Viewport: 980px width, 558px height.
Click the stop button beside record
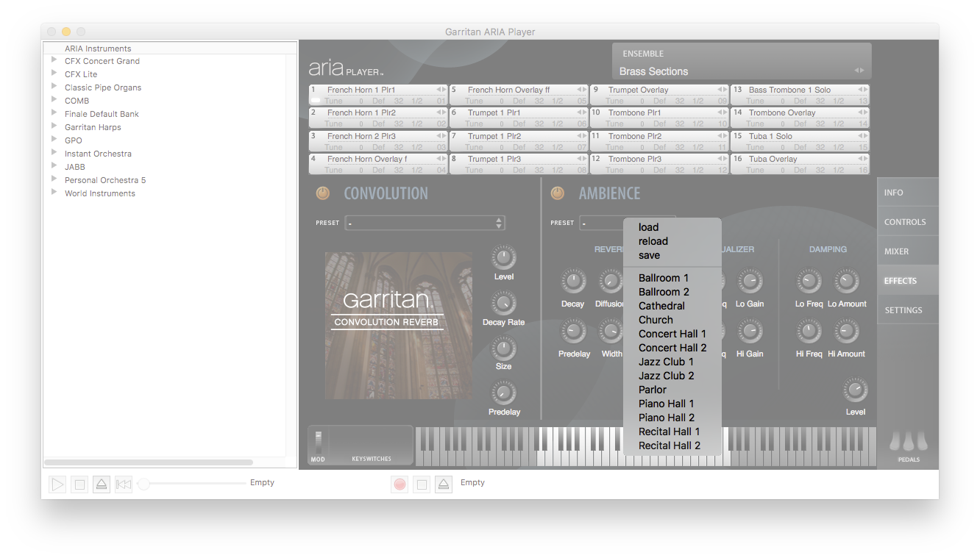tap(421, 484)
